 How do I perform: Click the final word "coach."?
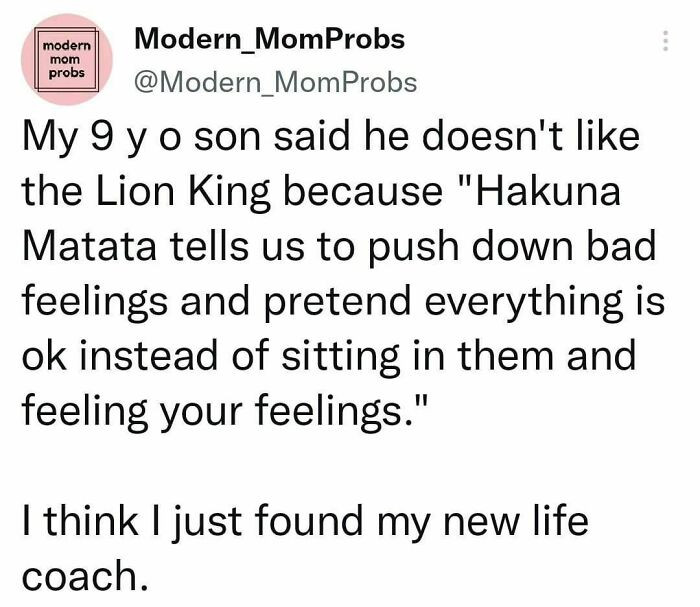(85, 575)
